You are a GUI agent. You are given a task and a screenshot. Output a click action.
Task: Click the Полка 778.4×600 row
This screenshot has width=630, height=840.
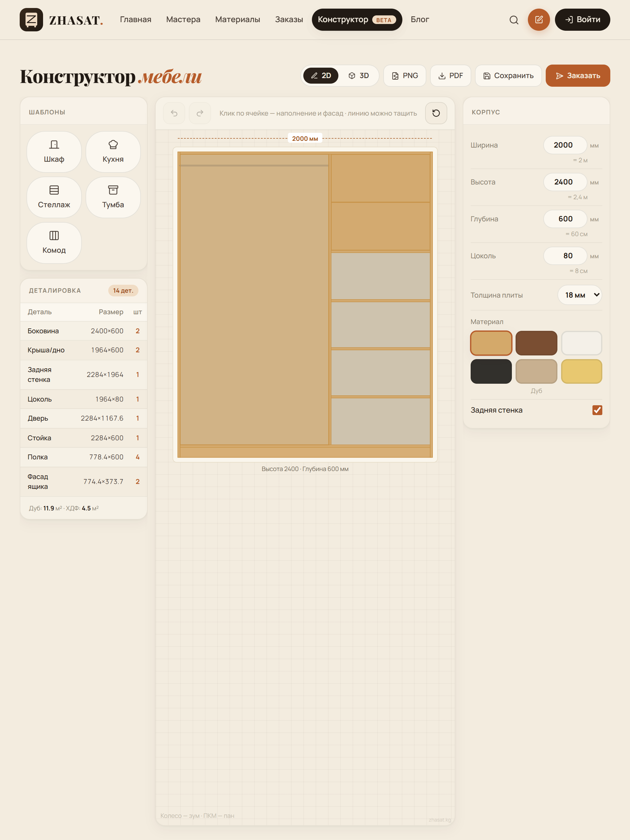84,457
